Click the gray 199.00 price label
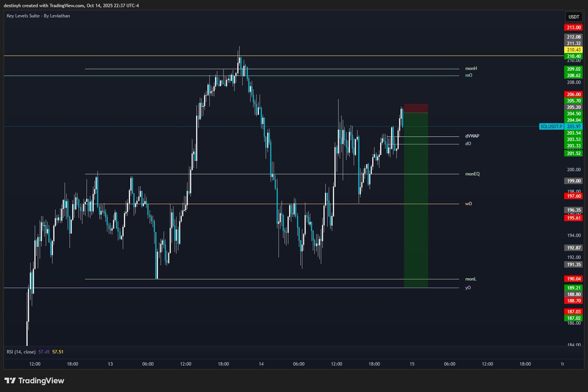 (x=573, y=181)
